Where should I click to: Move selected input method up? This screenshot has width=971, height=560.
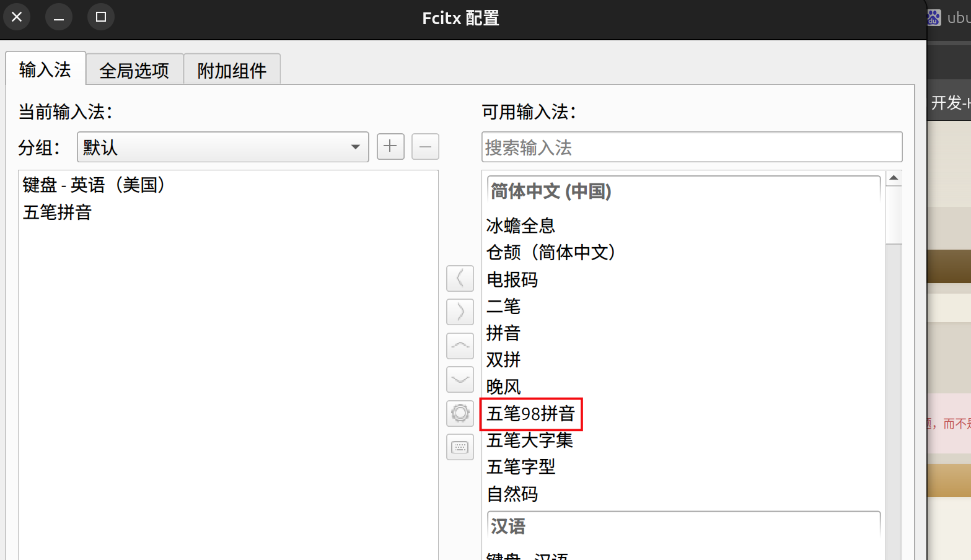460,346
